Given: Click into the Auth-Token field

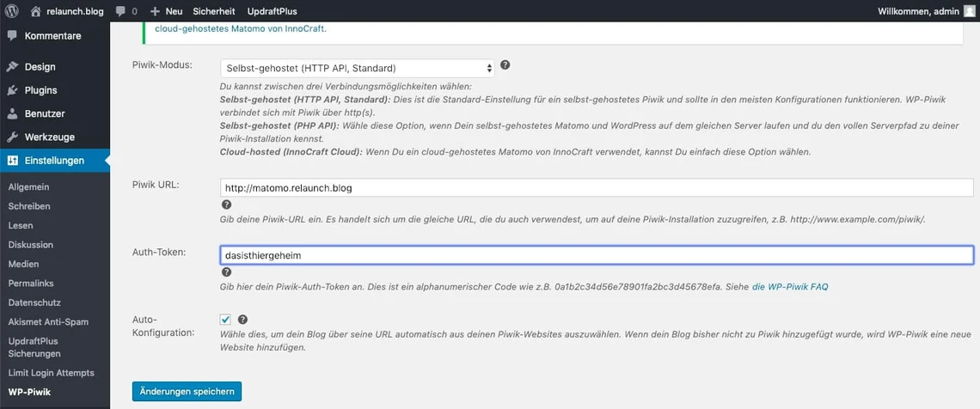Looking at the screenshot, I should pos(597,255).
